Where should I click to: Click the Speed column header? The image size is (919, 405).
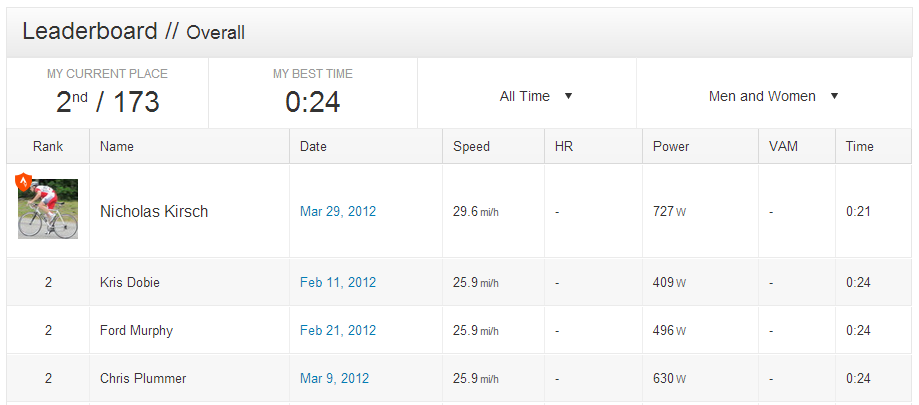click(471, 146)
